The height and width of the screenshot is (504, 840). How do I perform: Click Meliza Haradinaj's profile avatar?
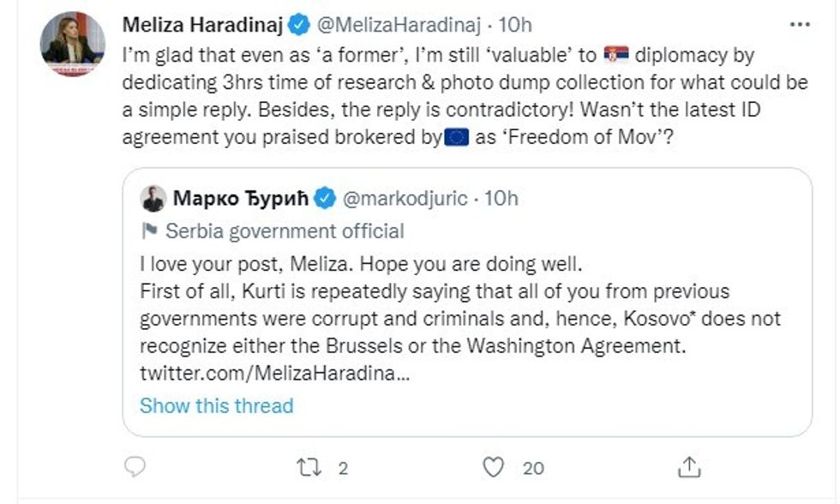(73, 45)
